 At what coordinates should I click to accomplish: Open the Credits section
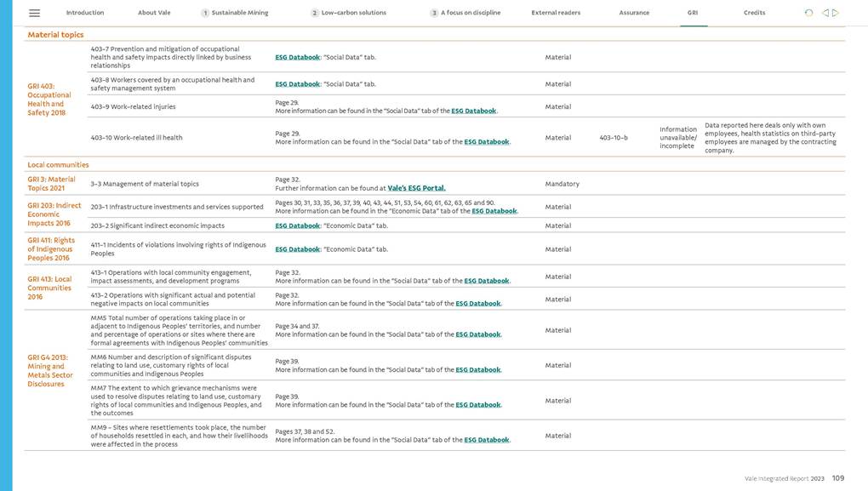[x=754, y=13]
